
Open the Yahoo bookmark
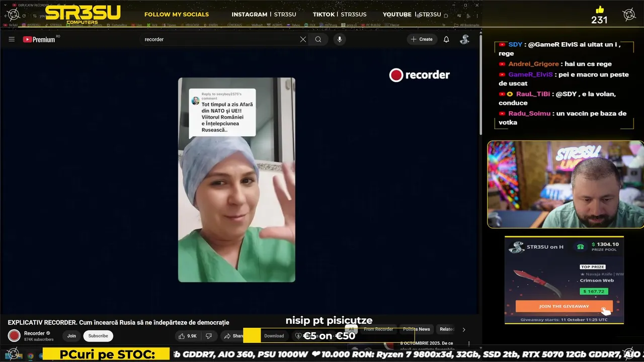click(x=294, y=25)
